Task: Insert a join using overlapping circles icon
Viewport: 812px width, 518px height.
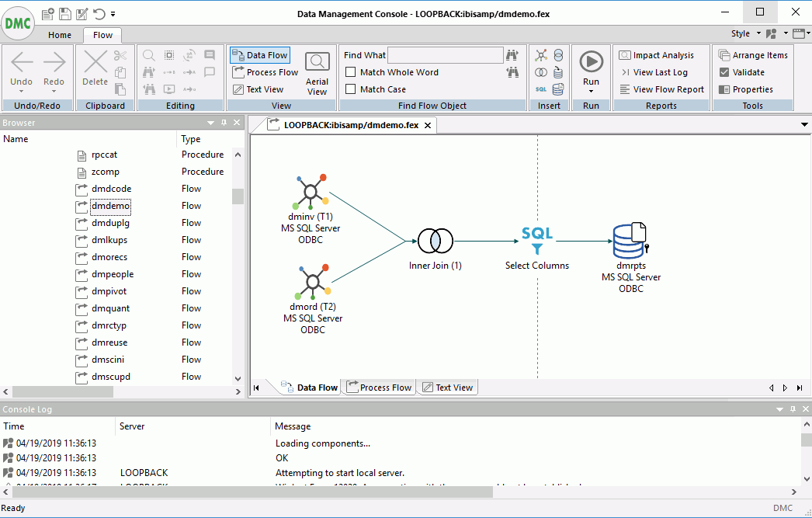Action: [x=541, y=72]
